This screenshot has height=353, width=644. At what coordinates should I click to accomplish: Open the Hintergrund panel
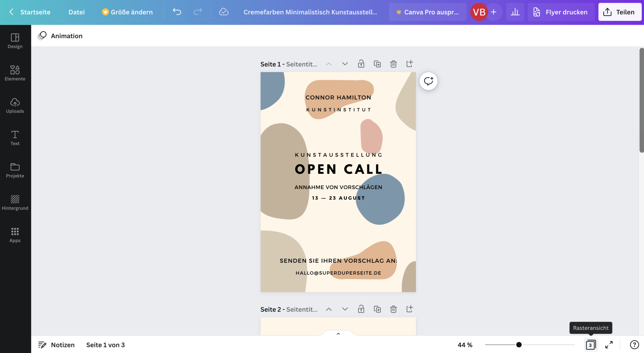coord(15,202)
